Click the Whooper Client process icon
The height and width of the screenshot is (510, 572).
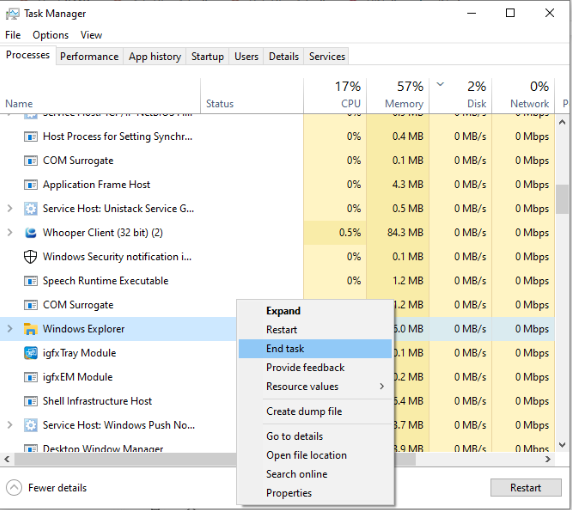pos(31,233)
